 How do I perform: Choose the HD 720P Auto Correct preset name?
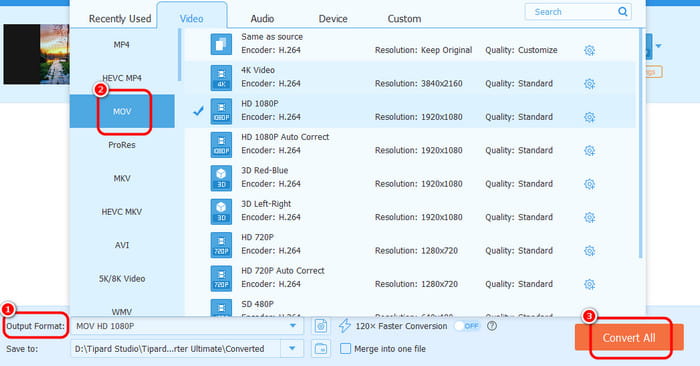pos(283,271)
